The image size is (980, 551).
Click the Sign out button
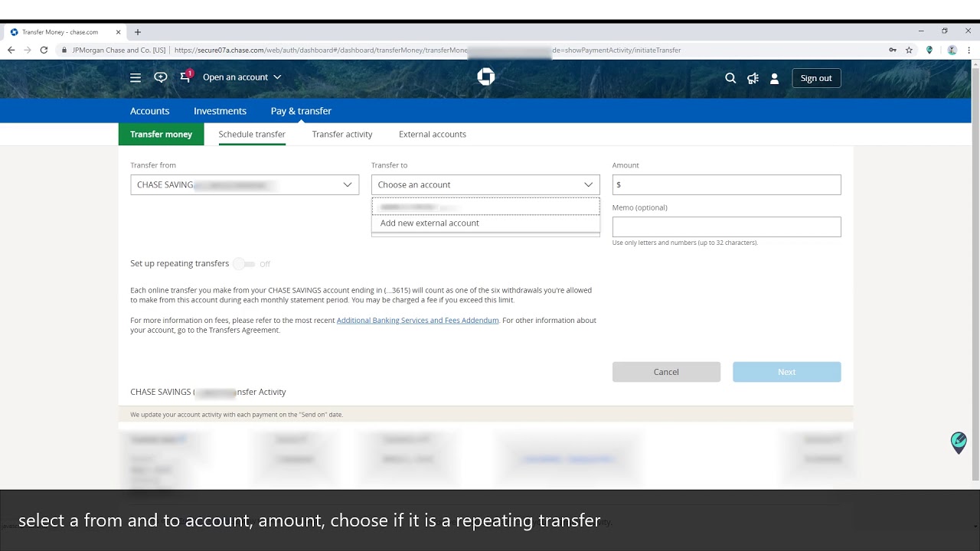[816, 78]
